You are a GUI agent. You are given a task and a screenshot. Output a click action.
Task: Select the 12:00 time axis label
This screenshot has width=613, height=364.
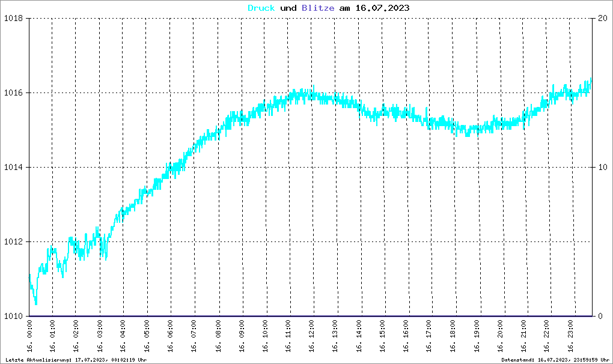(311, 336)
